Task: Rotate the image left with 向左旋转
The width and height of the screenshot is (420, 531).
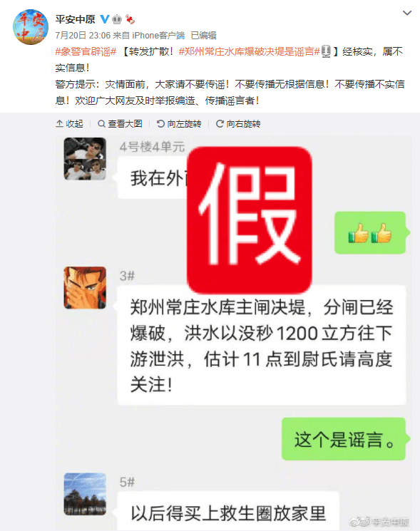Action: [179, 123]
